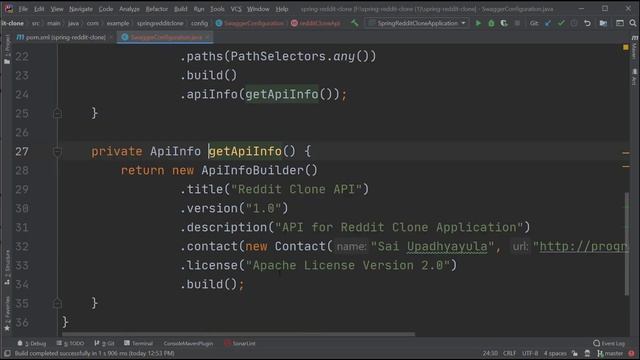This screenshot has width=640, height=360.
Task: Rollback changes with the revert arrow icon
Action: pos(587,23)
